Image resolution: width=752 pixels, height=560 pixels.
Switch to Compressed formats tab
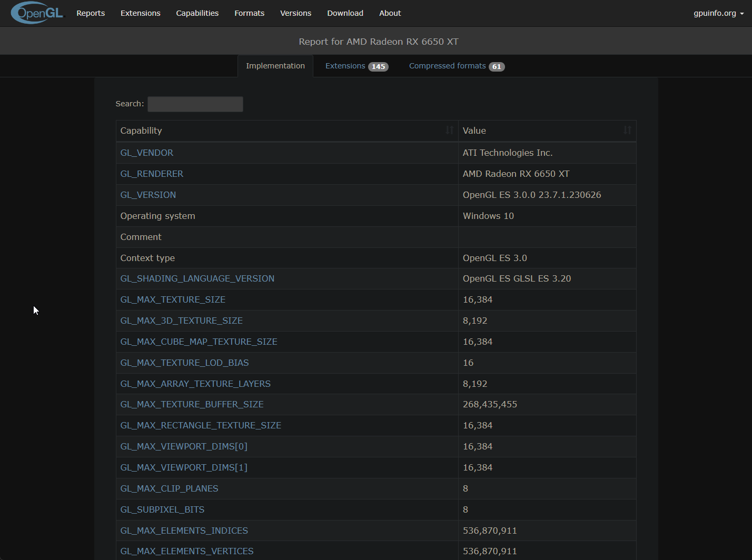coord(457,66)
